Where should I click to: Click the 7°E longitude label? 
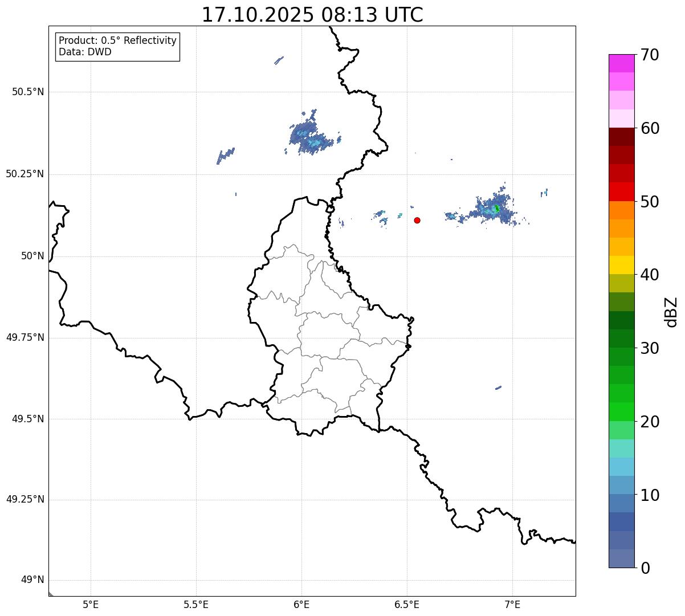coord(512,604)
